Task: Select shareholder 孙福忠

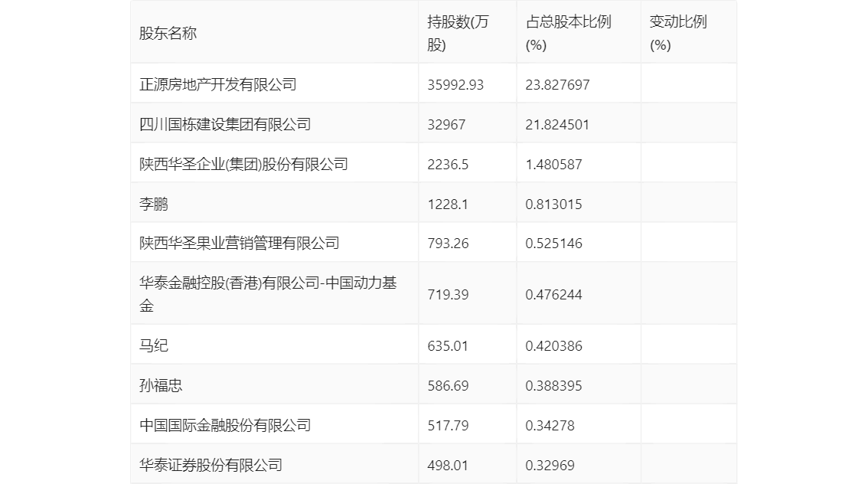Action: 161,386
